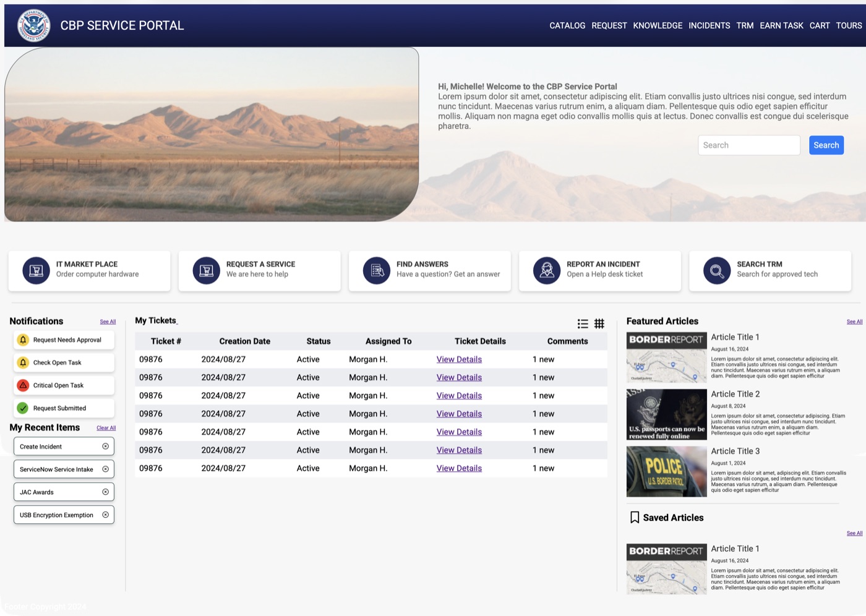
Task: Remove JAC Awards from recent items
Action: pos(105,492)
